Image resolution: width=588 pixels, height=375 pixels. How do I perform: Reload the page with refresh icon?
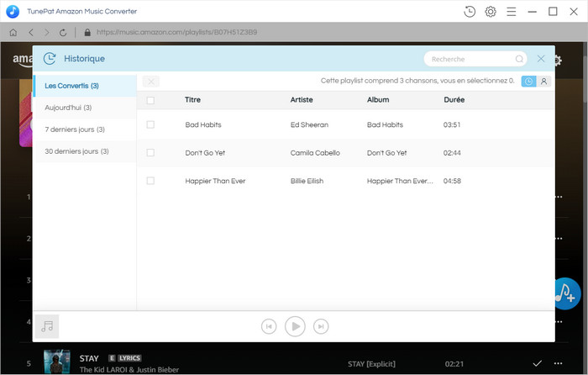click(63, 33)
